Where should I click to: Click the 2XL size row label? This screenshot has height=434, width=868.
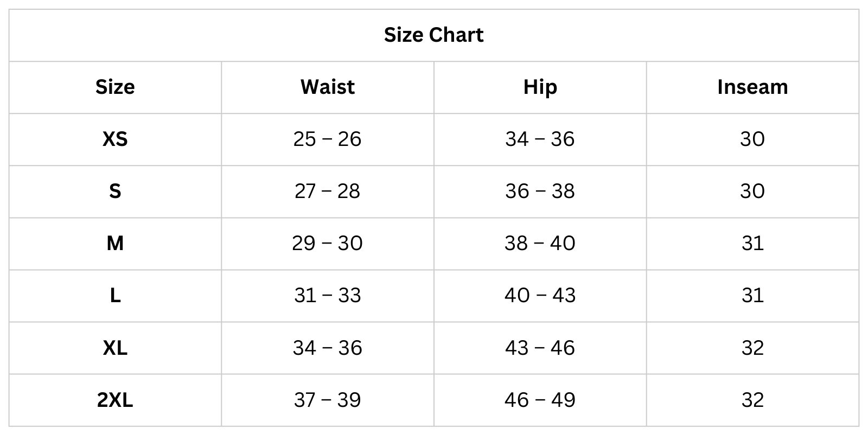115,400
